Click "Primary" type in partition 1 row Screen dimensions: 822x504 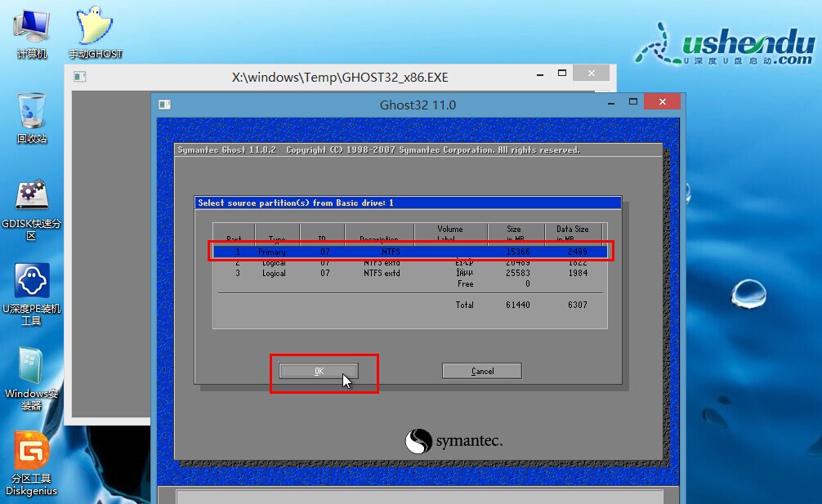click(271, 252)
